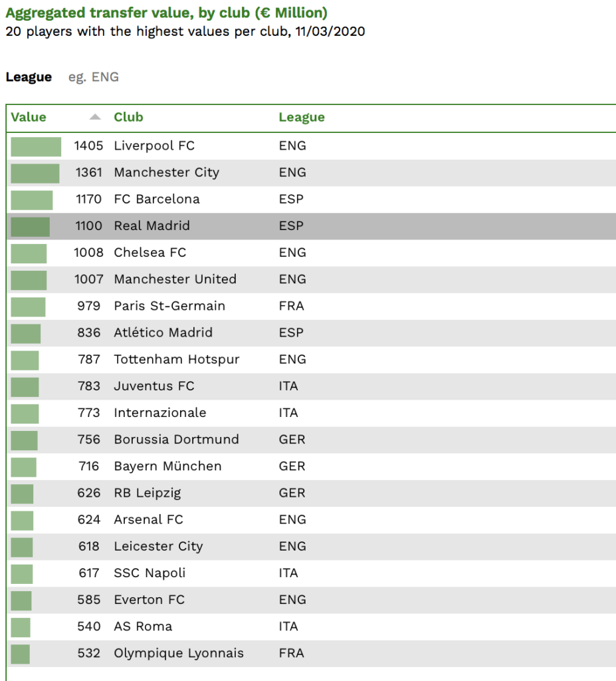This screenshot has height=681, width=616.
Task: Sort table by League column header
Action: coord(302,117)
